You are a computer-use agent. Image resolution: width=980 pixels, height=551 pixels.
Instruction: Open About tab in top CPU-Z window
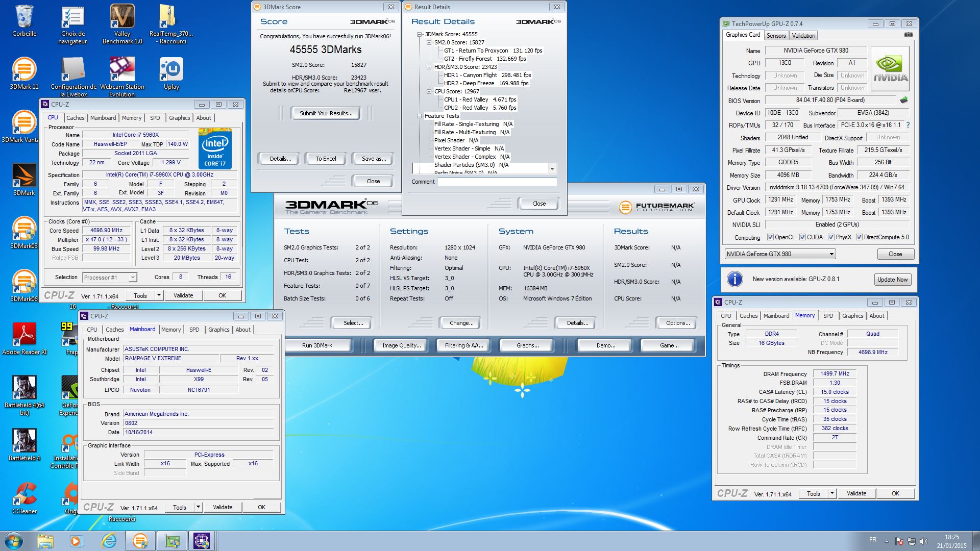pos(204,118)
